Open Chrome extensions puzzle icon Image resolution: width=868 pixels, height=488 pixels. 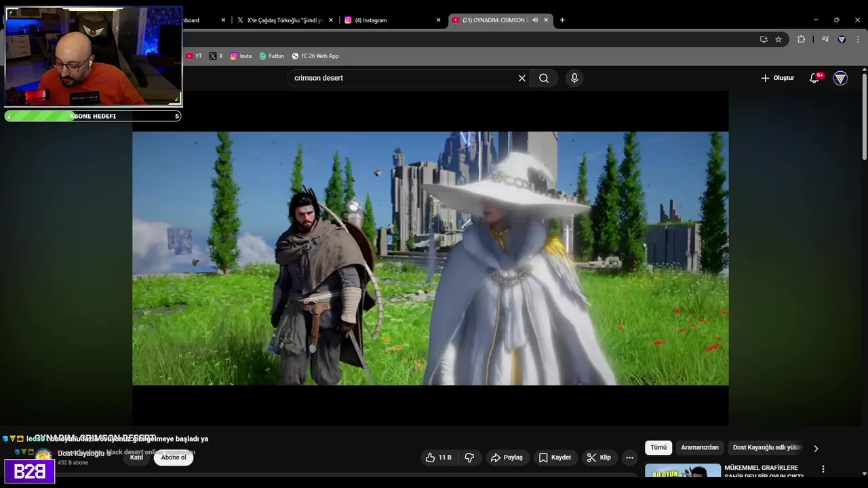click(x=801, y=39)
